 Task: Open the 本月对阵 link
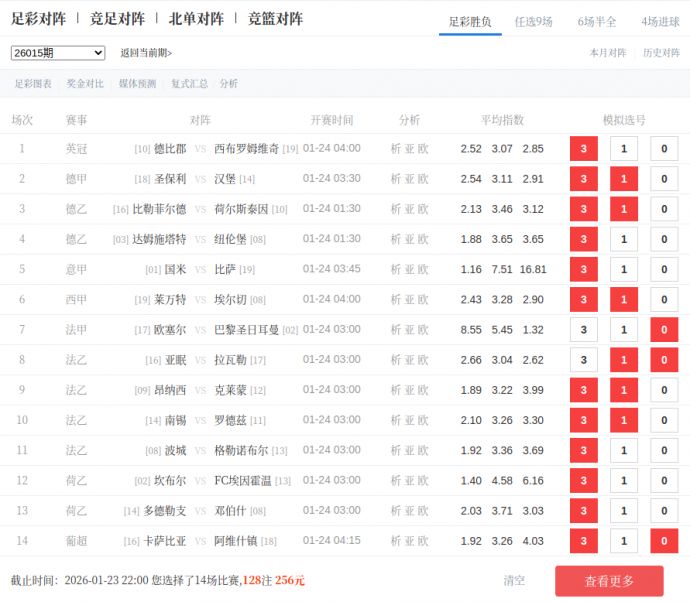(x=608, y=53)
